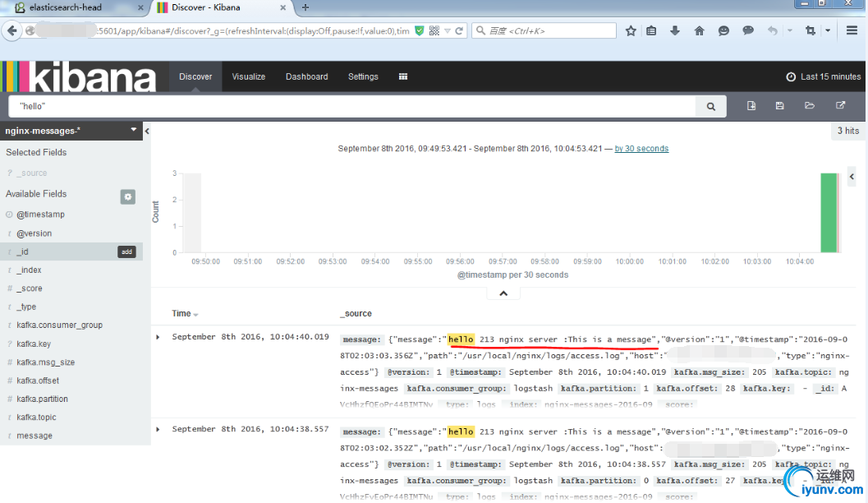The image size is (868, 503).
Task: Select the _index field
Action: click(29, 270)
